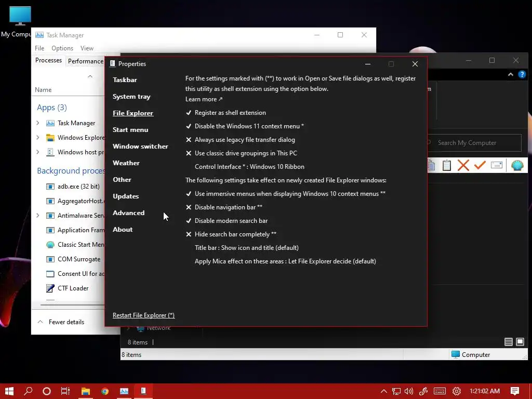Screen dimensions: 532x399
Task: Enable Always use legacy file transfer dialog
Action: (240, 140)
